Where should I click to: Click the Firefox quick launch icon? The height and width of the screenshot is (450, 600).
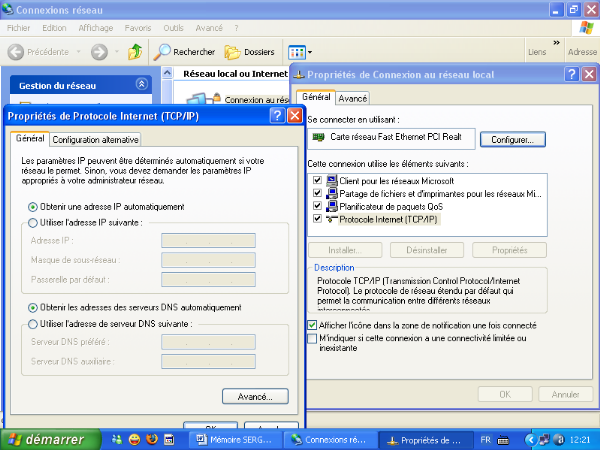pyautogui.click(x=152, y=439)
